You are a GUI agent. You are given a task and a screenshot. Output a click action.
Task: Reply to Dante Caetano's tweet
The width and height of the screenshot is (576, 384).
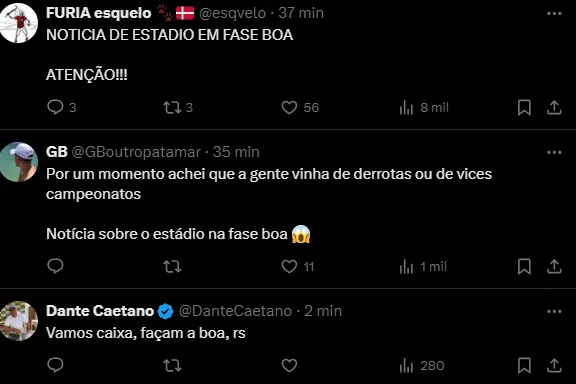55,365
